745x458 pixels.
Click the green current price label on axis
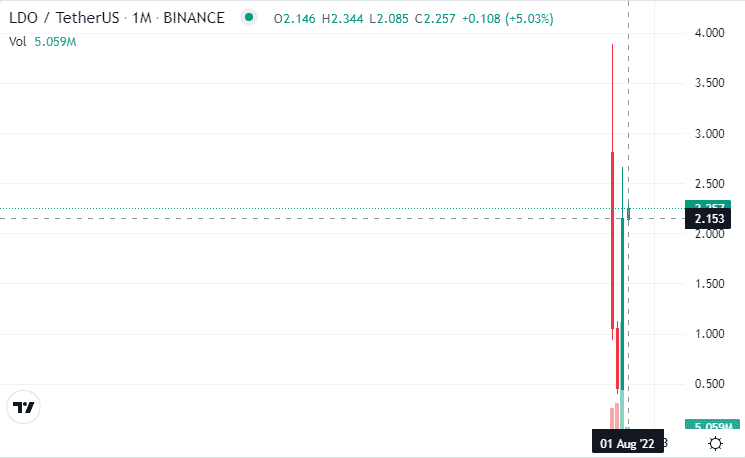tap(707, 205)
